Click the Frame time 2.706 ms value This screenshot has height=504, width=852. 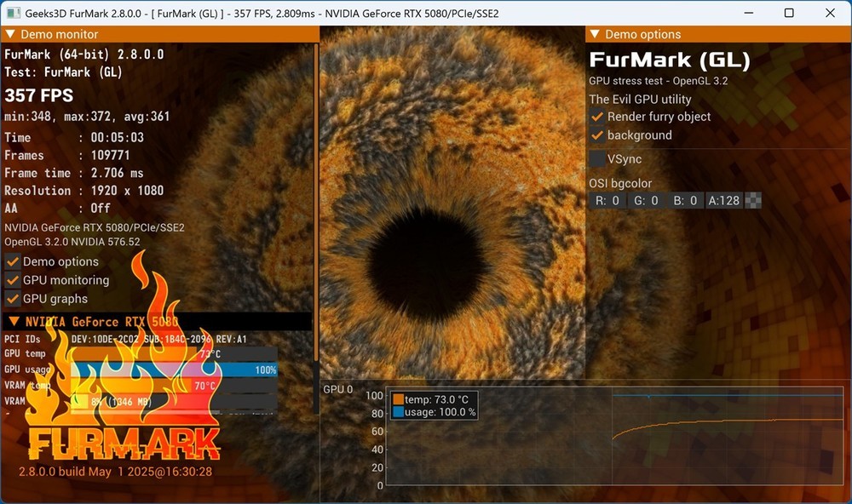tap(117, 174)
